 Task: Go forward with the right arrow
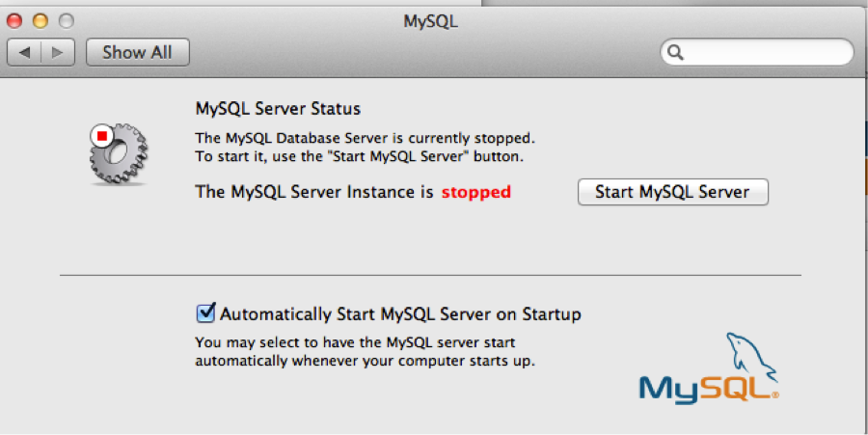[58, 52]
